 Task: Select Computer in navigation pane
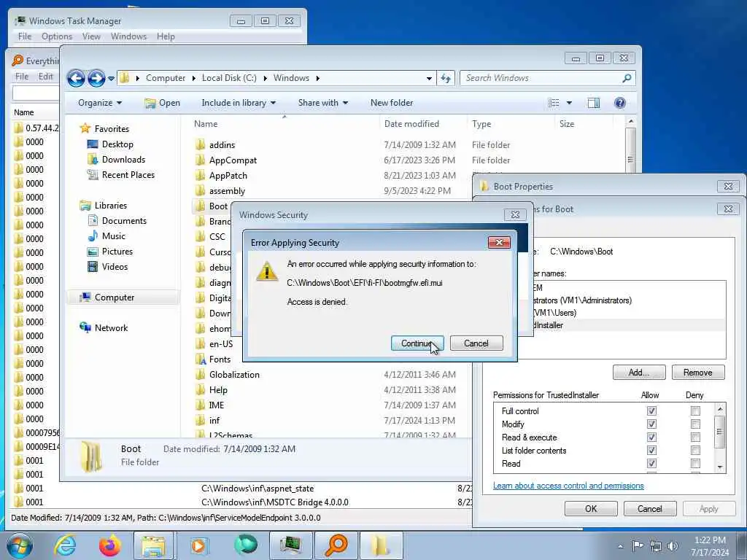(115, 297)
